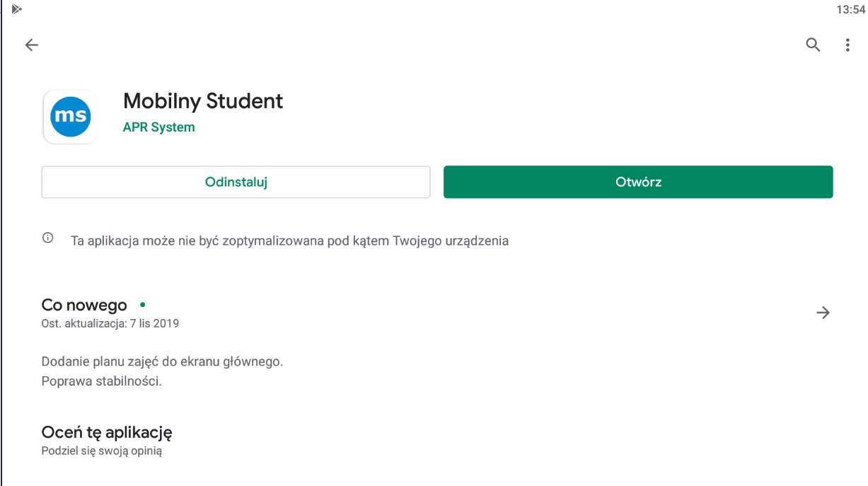Click the device optimization warning text

coord(289,241)
